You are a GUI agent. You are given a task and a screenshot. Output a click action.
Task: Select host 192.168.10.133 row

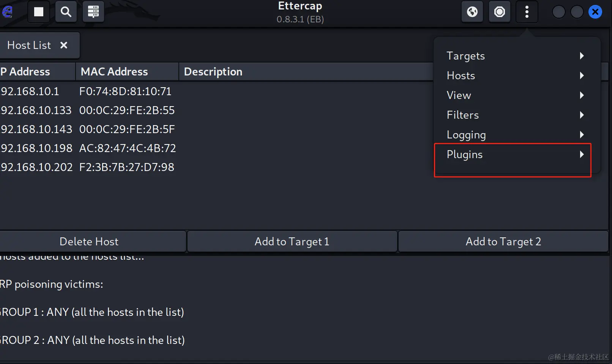pyautogui.click(x=216, y=110)
